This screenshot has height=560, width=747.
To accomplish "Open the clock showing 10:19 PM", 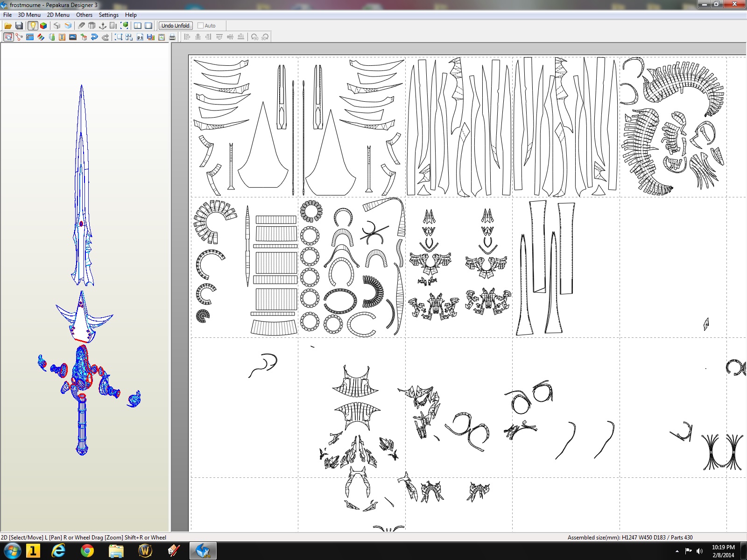I will 723,551.
